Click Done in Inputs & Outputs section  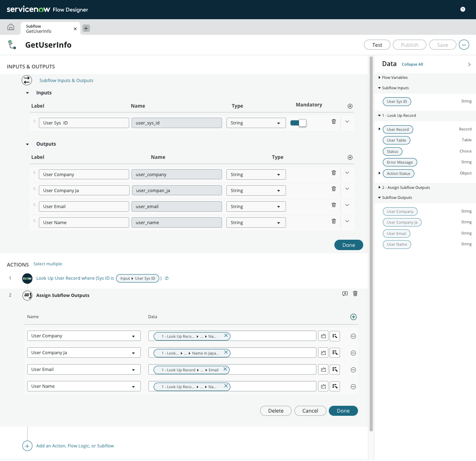[x=348, y=245]
